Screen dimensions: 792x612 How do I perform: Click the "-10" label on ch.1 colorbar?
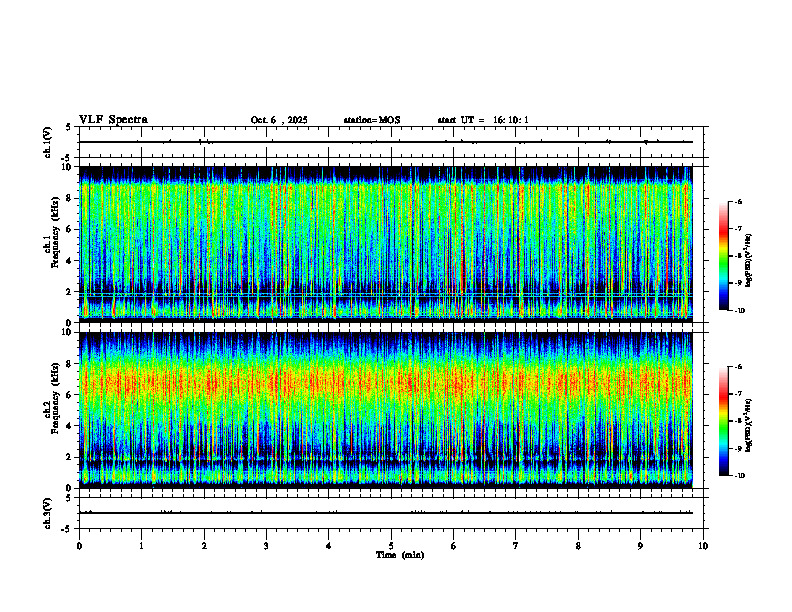(739, 311)
